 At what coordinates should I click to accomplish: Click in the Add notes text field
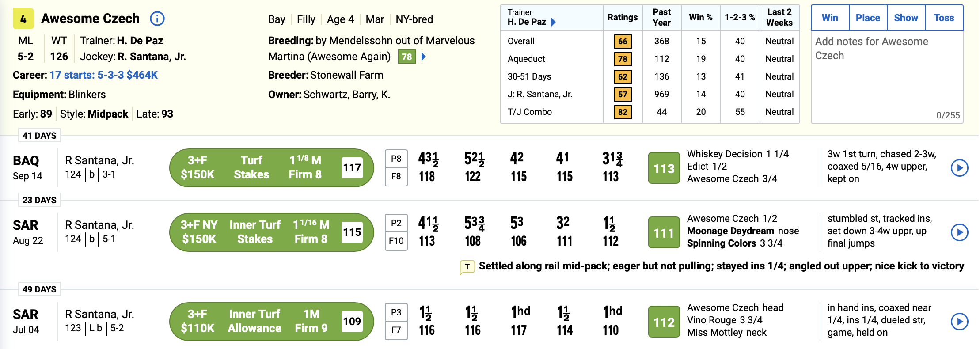(887, 75)
